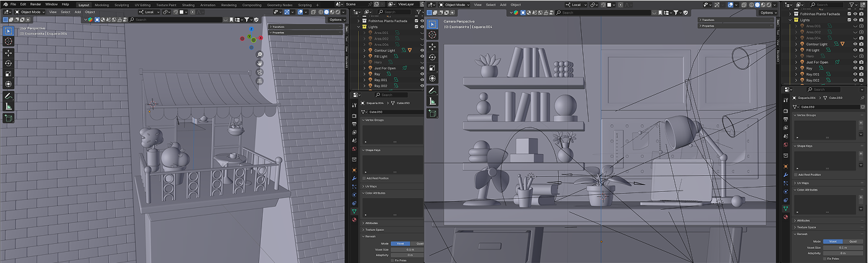Click the blue Z axis on navigation gizmo

pyautogui.click(x=252, y=28)
